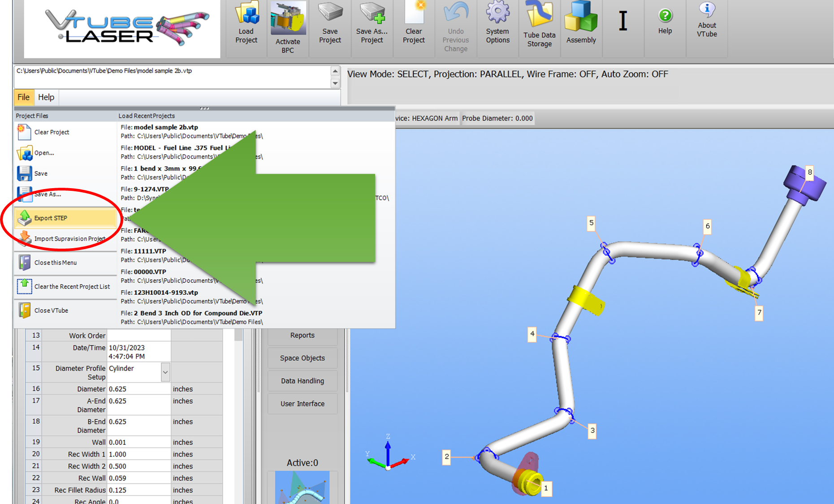Select Import Supravision Project entry
Viewport: 834px width, 504px height.
66,239
